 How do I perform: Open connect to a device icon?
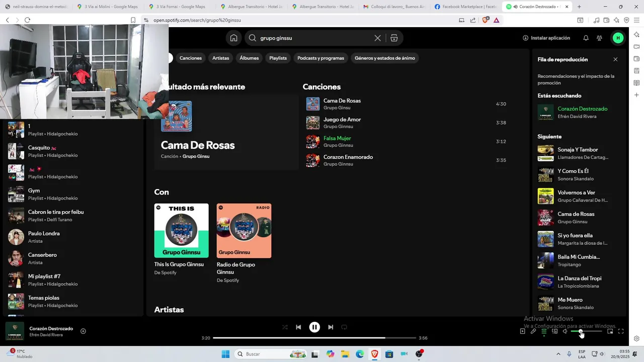554,331
